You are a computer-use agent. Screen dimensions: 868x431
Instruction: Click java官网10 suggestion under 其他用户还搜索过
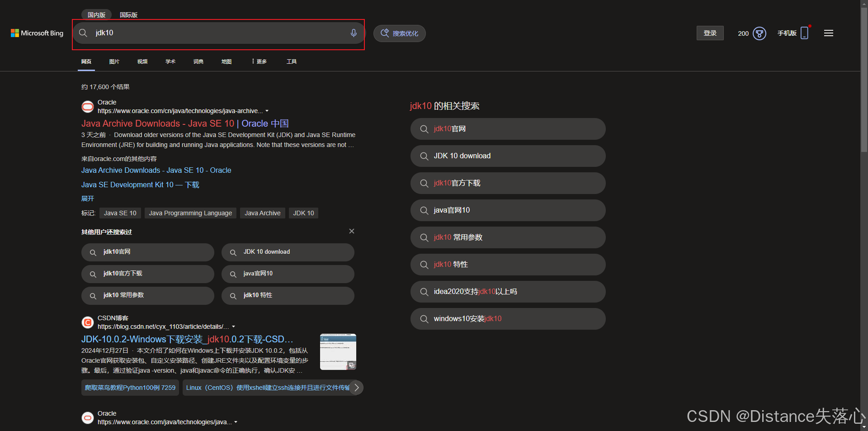(288, 274)
